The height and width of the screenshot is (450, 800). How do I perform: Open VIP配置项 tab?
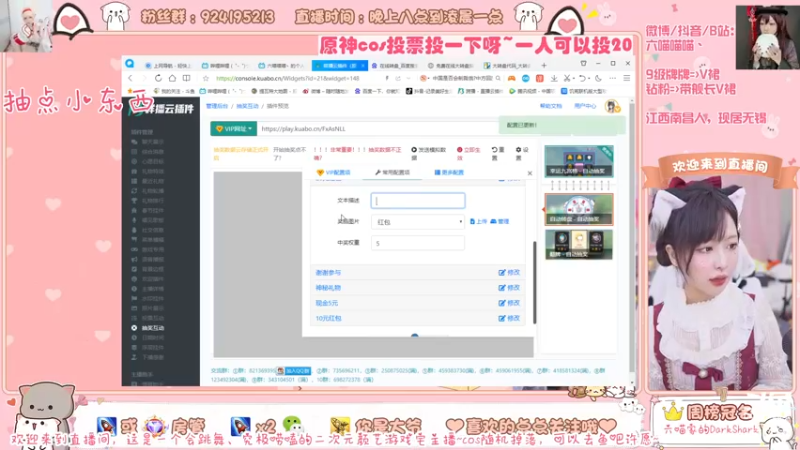[334, 172]
